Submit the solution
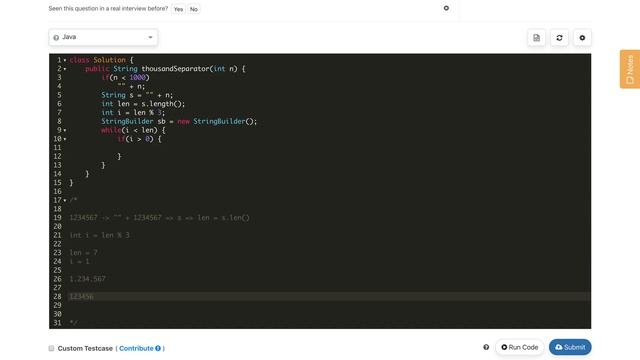The image size is (640, 360). pos(570,347)
